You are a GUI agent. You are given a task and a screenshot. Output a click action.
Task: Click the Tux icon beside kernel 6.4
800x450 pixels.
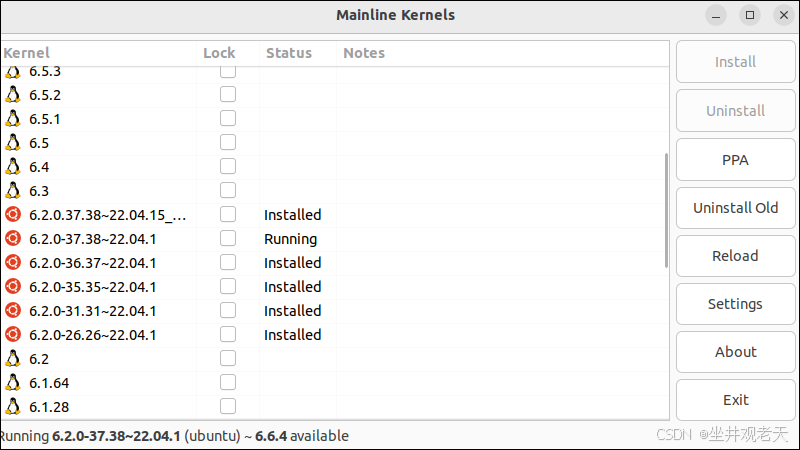[x=13, y=167]
